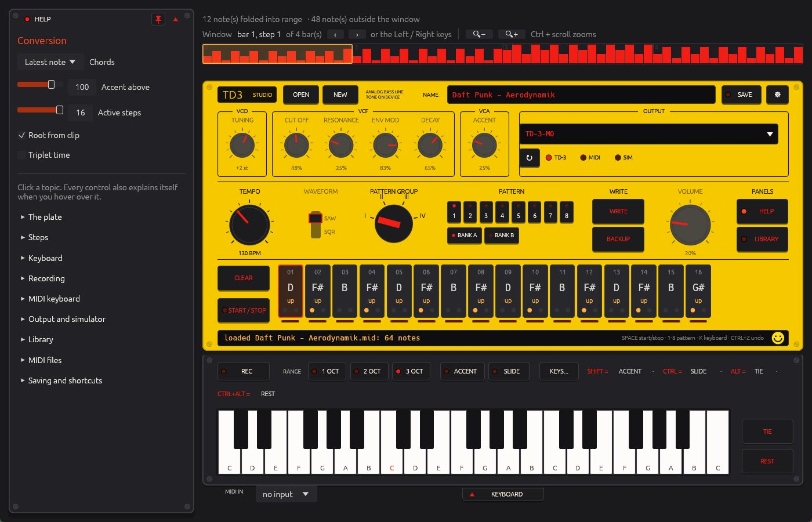
Task: Toggle the LIBRARY panel button
Action: 762,239
